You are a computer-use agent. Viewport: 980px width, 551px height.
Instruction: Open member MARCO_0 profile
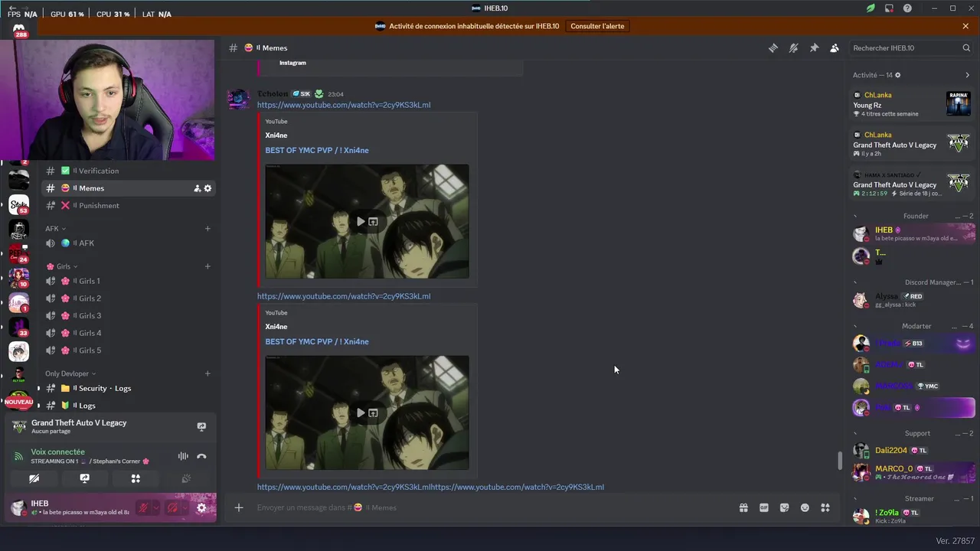913,472
